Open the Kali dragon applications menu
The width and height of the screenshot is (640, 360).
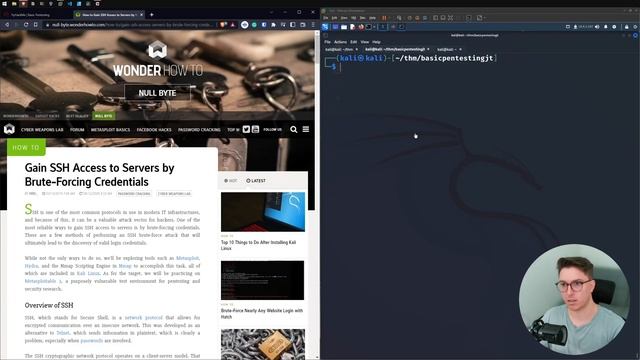pyautogui.click(x=325, y=27)
